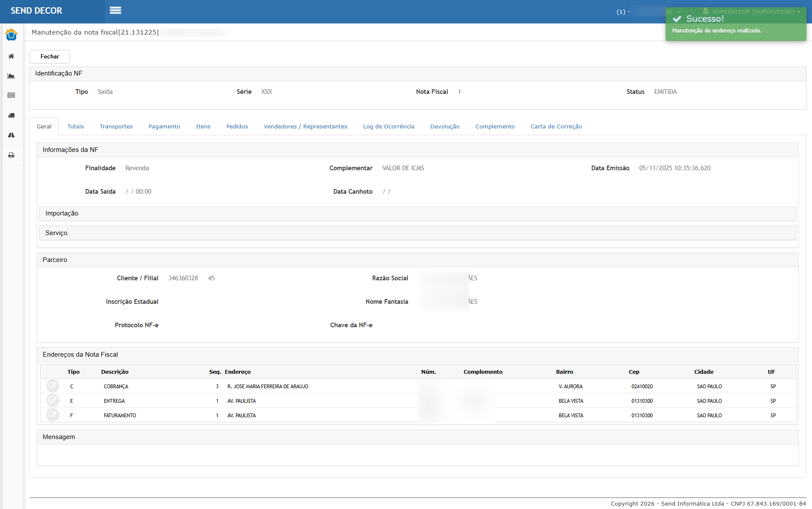Open the area chart icon in the sidebar

tap(12, 76)
